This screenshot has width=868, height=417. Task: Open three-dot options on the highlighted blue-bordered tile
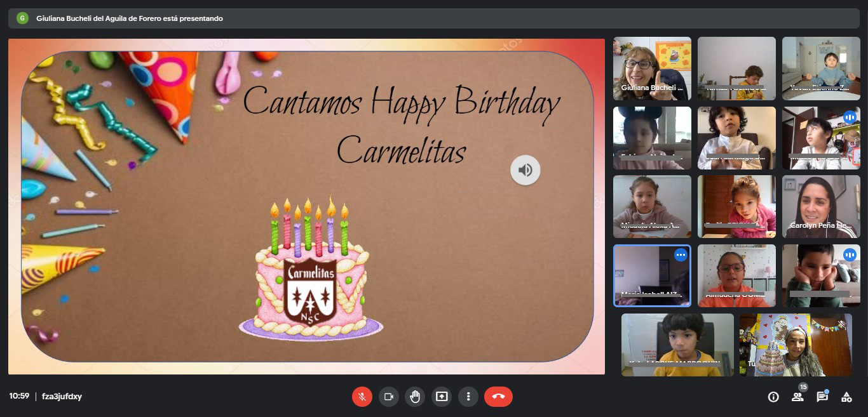pos(681,255)
